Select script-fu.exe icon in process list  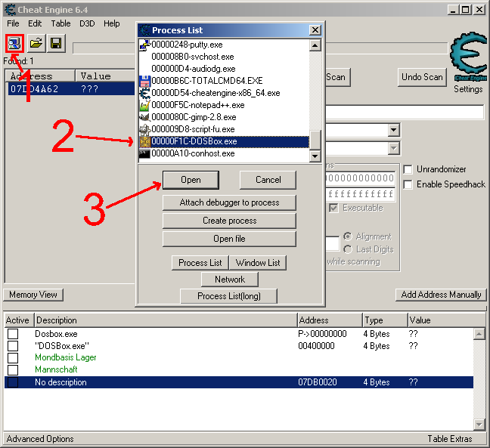144,129
